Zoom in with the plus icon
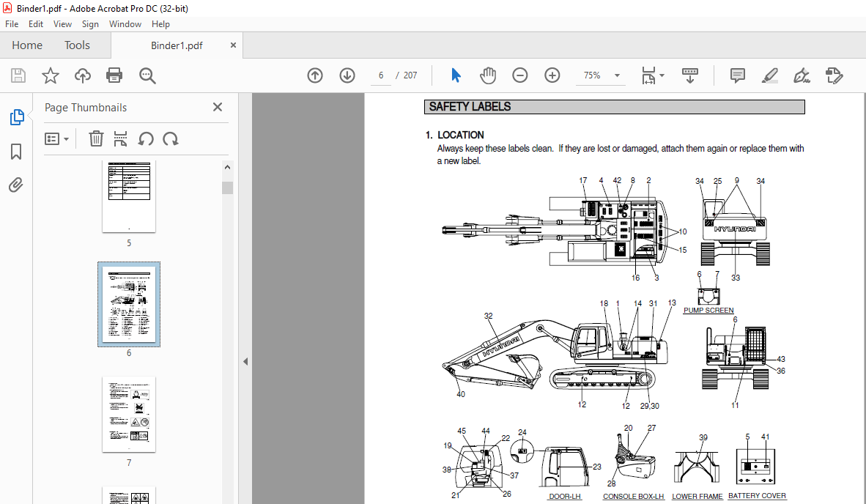Screen dimensions: 866x504 tap(552, 75)
